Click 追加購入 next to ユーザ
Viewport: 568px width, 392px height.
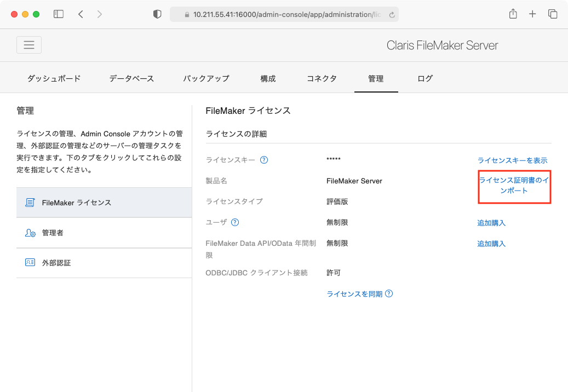pos(491,222)
